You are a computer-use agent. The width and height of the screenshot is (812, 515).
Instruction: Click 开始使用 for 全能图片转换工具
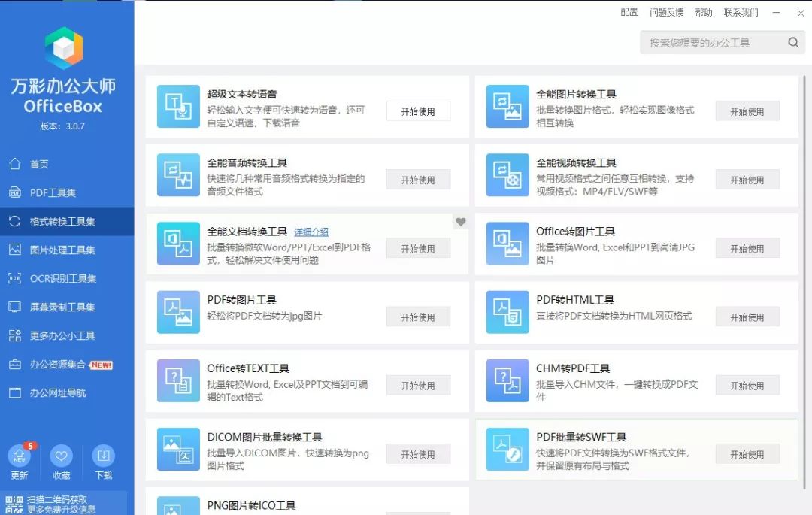click(x=747, y=111)
